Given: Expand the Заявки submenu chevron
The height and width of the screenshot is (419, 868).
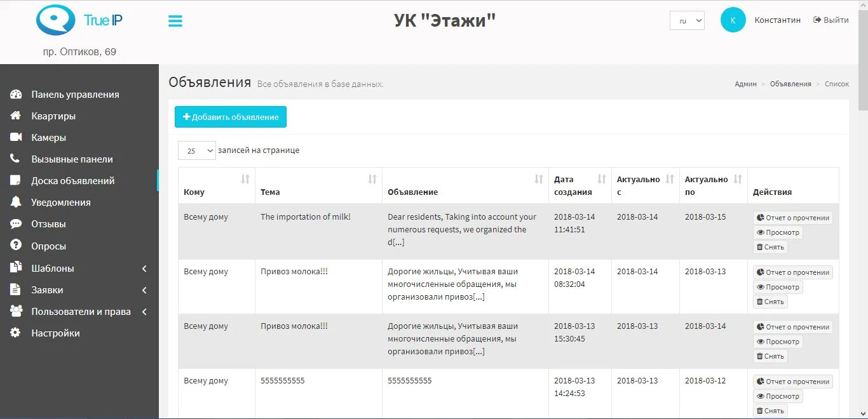Looking at the screenshot, I should click(x=144, y=290).
